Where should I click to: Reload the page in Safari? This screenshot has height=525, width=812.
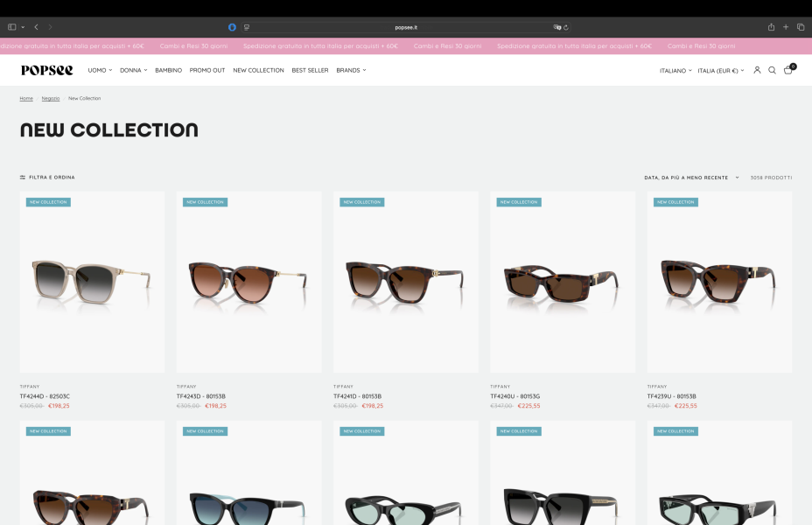566,27
